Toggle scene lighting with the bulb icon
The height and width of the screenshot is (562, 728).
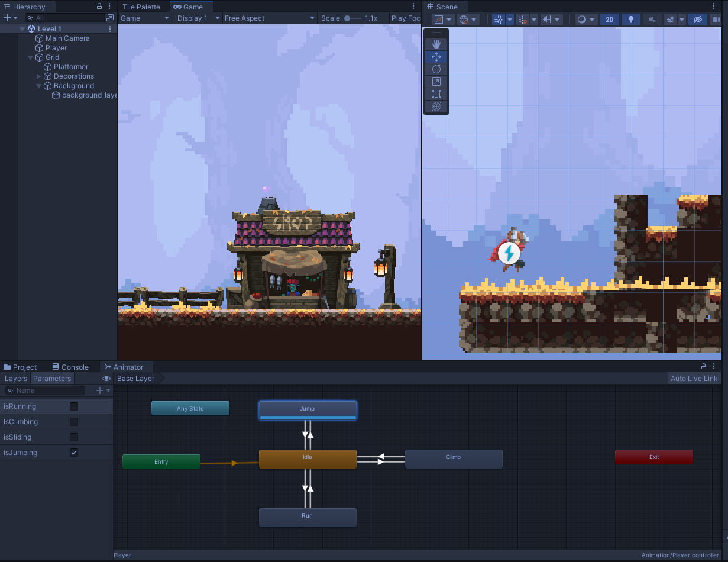tap(630, 20)
